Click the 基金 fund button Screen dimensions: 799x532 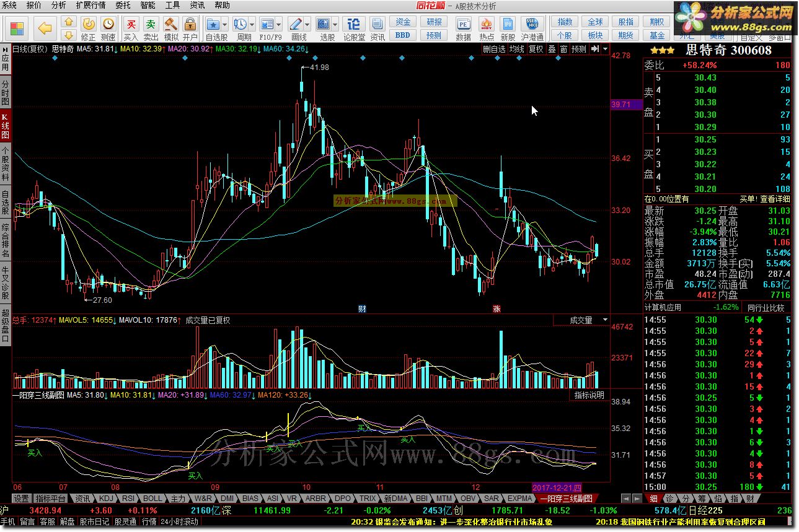tap(658, 35)
